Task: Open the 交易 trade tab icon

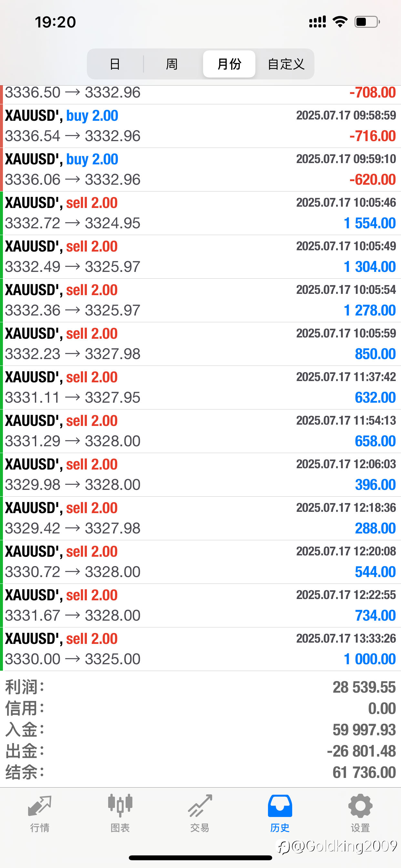Action: [x=200, y=806]
